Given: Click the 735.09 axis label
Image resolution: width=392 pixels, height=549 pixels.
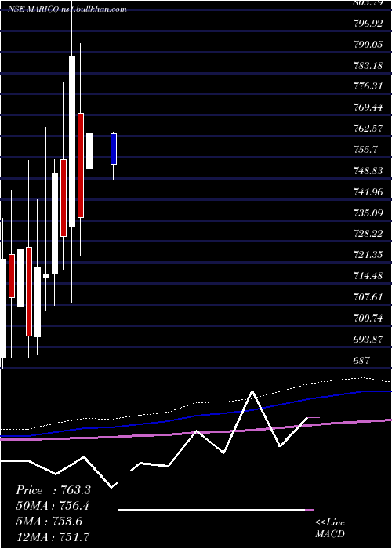Looking at the screenshot, I should pos(368,213).
